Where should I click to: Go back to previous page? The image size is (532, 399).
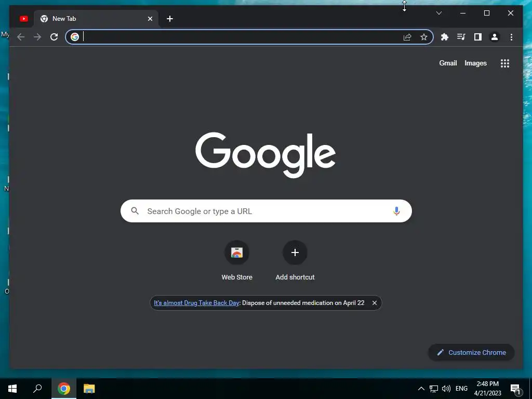click(x=21, y=37)
